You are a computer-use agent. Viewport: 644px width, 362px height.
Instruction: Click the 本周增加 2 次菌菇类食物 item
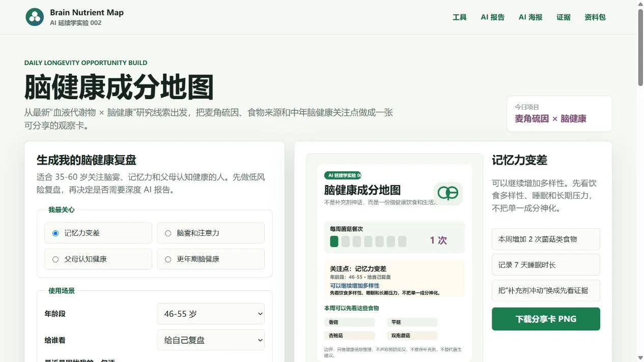coord(546,239)
